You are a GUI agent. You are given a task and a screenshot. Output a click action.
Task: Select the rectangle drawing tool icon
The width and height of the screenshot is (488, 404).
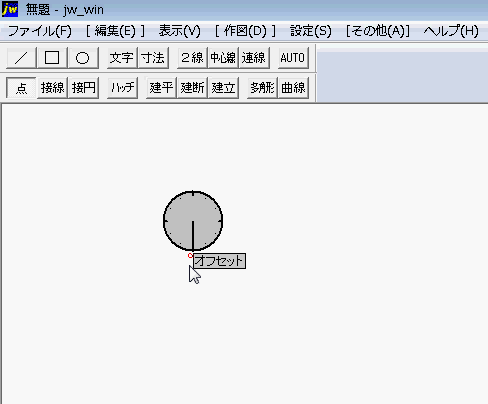coord(52,58)
